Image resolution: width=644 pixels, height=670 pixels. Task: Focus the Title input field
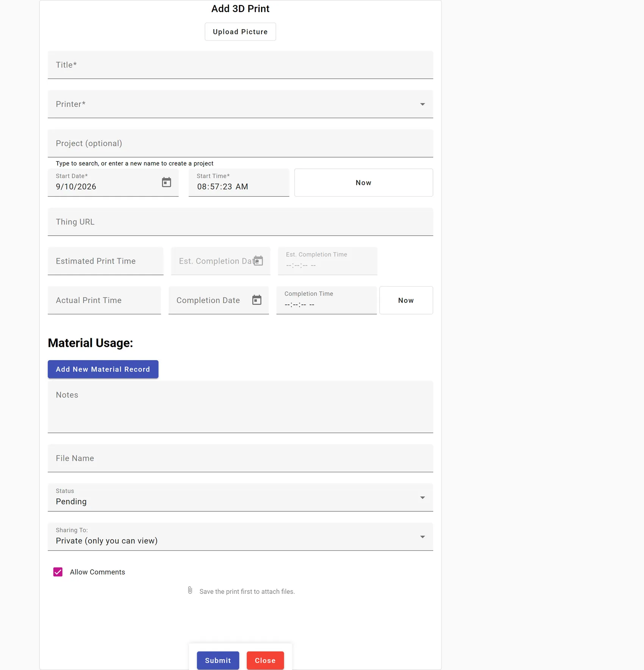coord(240,65)
